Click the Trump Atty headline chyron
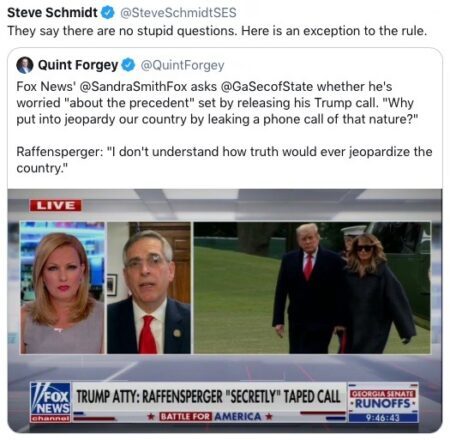450x440 pixels. pos(209,397)
